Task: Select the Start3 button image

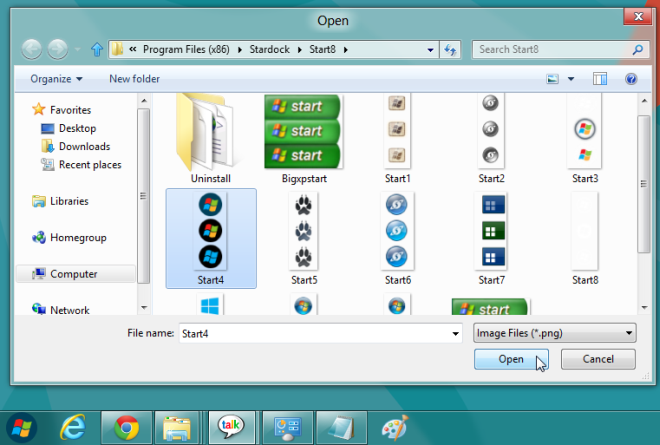Action: pos(585,139)
